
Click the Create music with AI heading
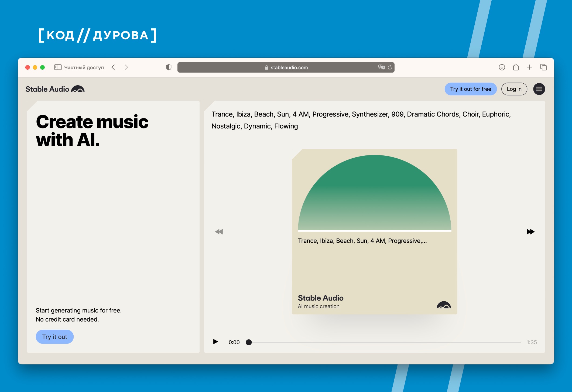point(92,131)
